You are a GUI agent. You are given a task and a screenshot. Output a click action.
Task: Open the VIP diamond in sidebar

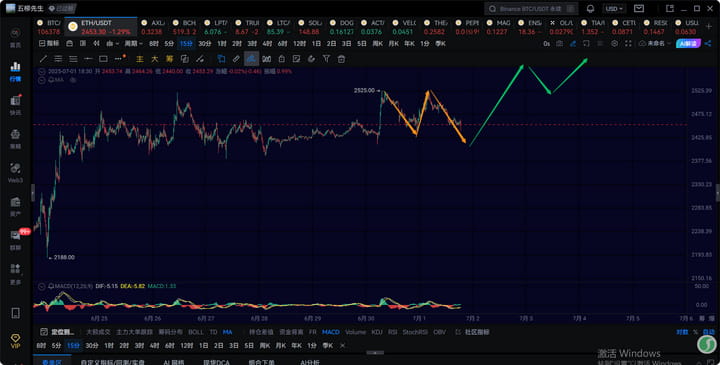[x=15, y=340]
